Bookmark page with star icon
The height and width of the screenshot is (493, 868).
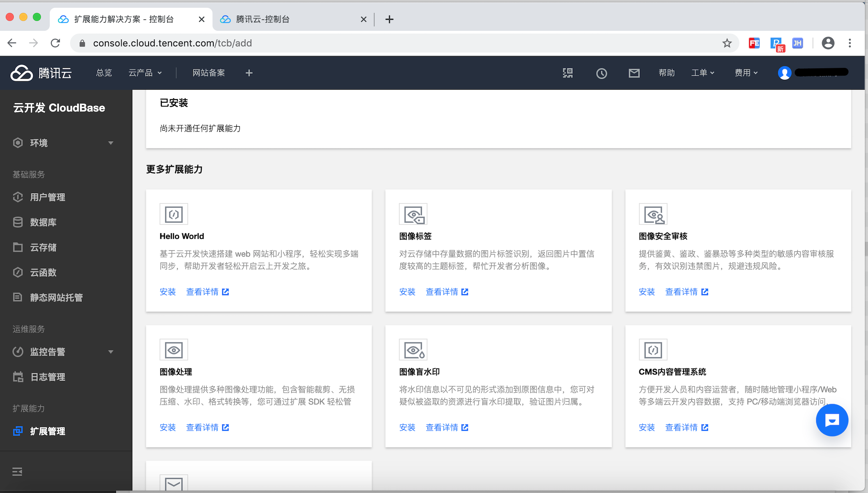tap(727, 43)
